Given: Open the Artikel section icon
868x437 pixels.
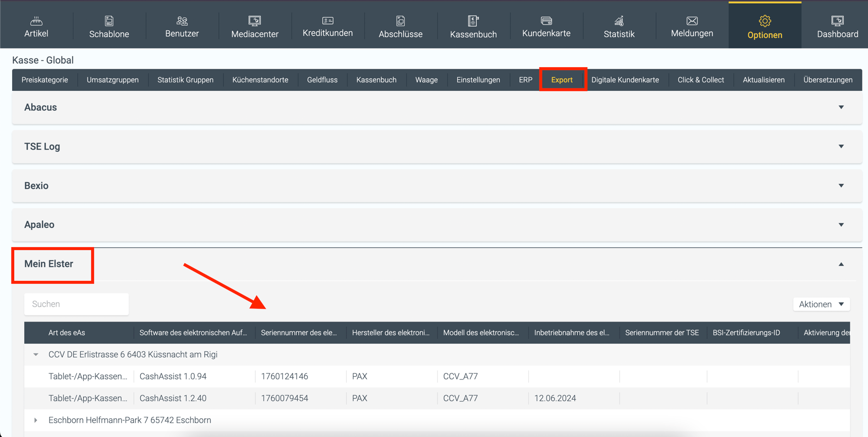Looking at the screenshot, I should point(36,21).
